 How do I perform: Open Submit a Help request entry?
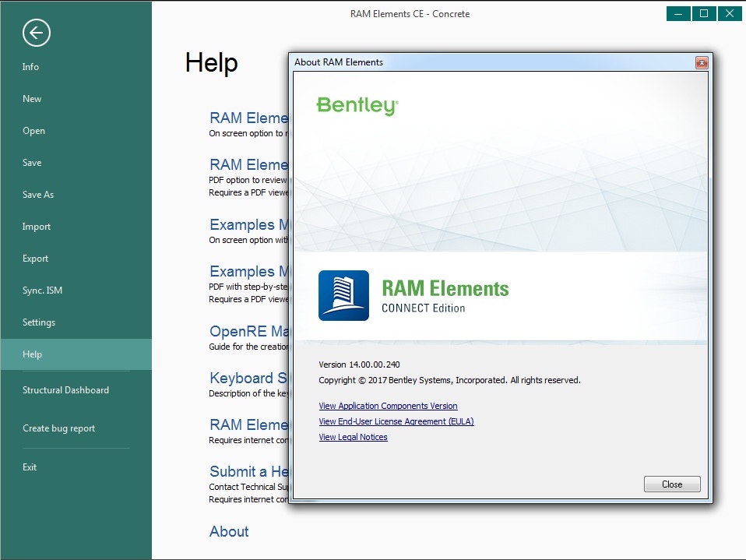click(249, 471)
